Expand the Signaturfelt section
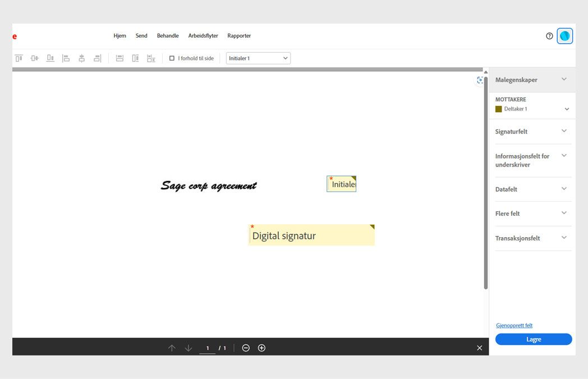 pos(564,131)
